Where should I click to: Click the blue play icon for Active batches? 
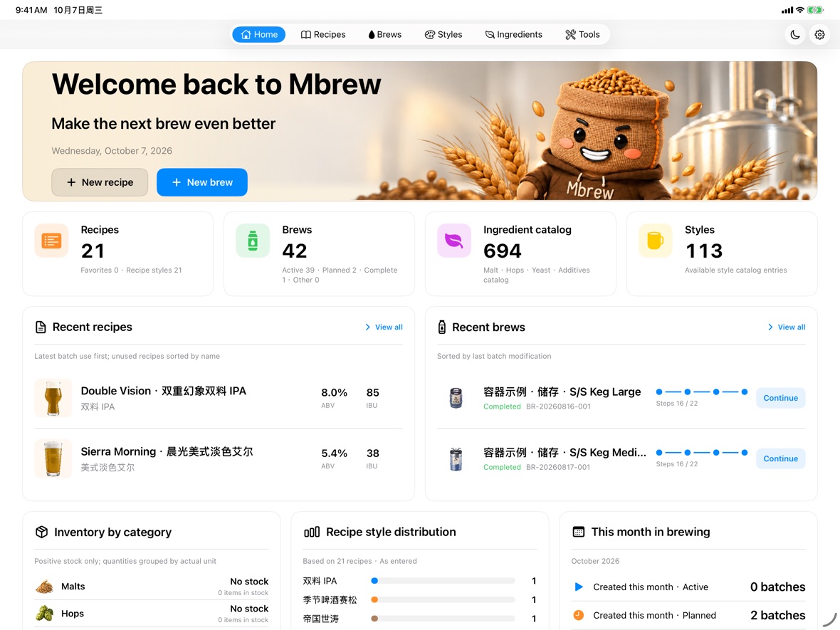579,587
